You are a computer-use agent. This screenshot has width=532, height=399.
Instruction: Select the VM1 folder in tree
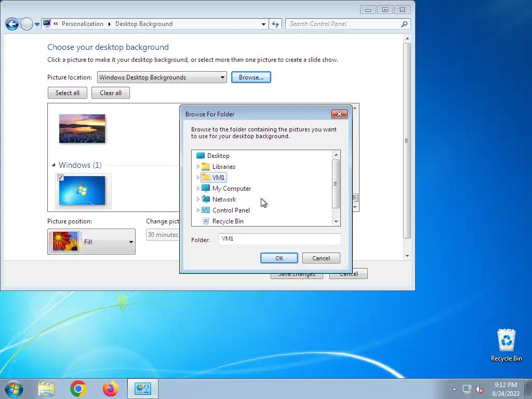click(x=218, y=178)
